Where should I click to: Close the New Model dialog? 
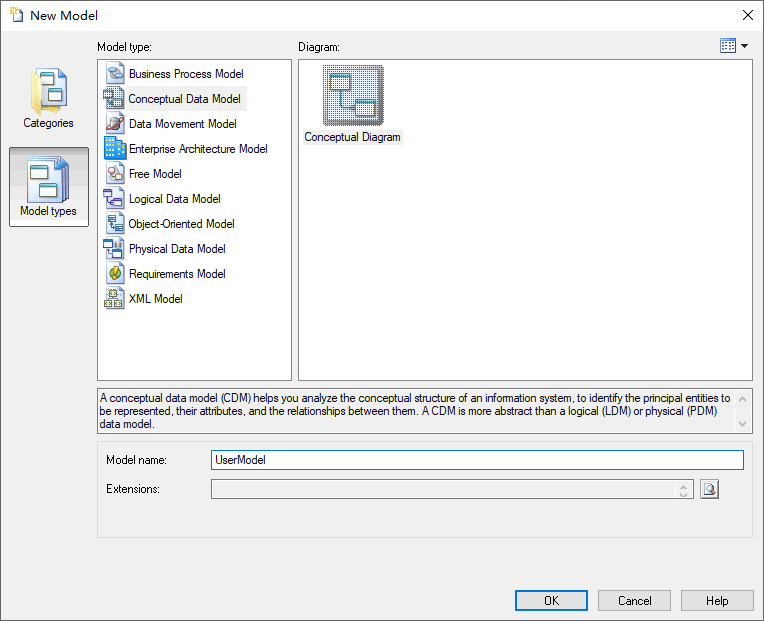[748, 15]
